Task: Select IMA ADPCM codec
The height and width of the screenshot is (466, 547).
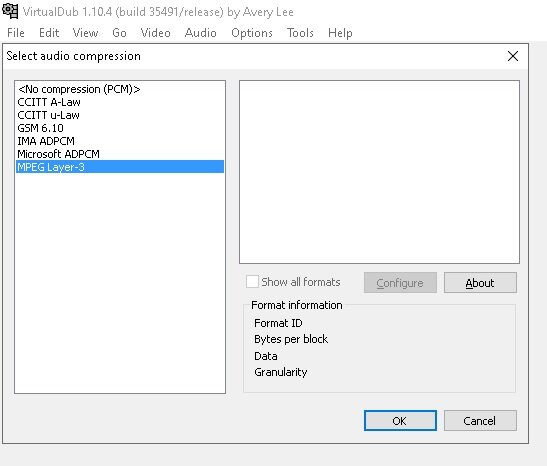Action: tap(120, 141)
